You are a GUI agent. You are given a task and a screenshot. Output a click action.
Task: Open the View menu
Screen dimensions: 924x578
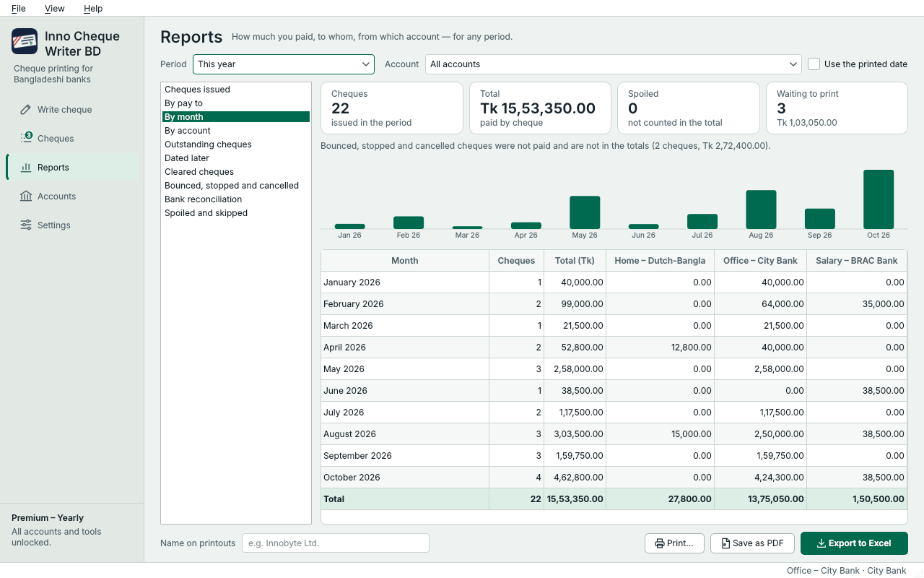point(55,9)
